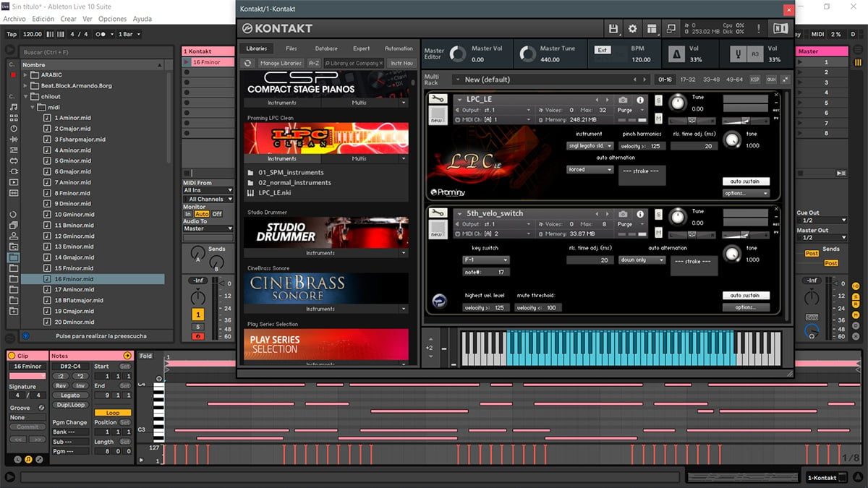This screenshot has width=868, height=488.
Task: Click Manage Libraries button
Action: [280, 64]
